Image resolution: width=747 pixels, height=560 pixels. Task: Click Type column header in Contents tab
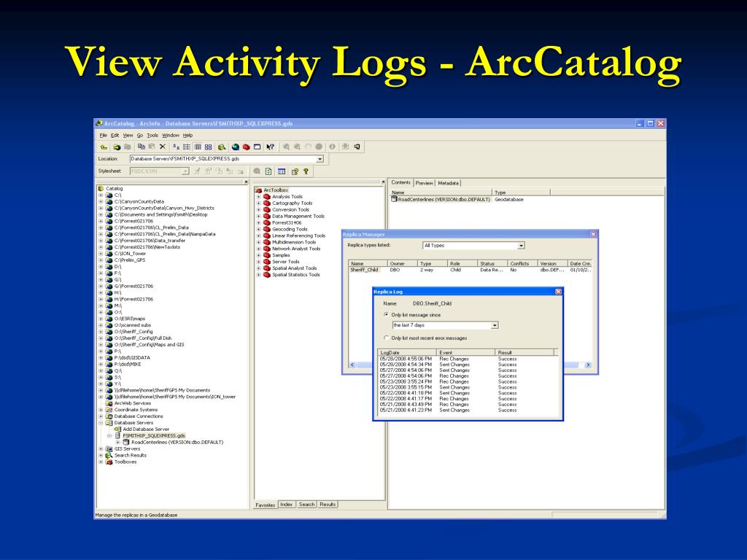click(x=521, y=192)
